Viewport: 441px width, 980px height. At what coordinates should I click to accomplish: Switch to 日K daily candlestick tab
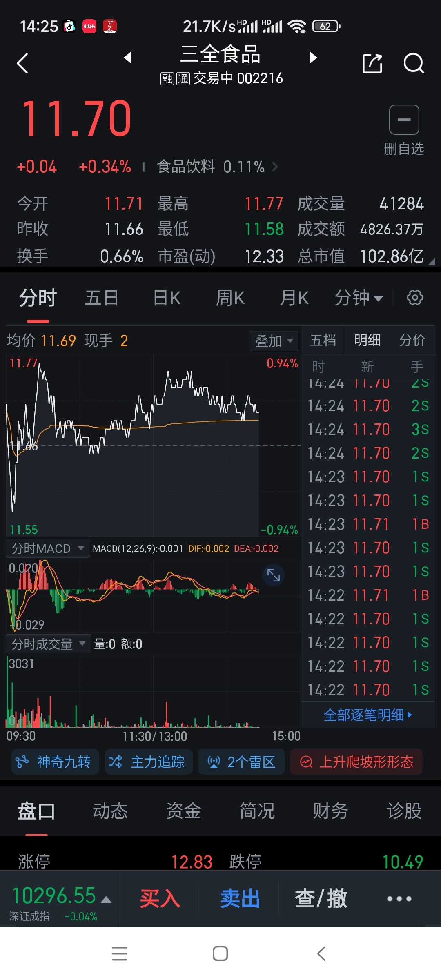click(x=167, y=298)
